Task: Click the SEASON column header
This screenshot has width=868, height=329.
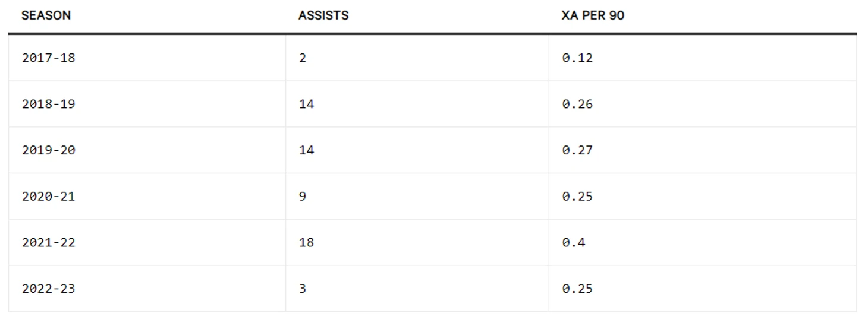Action: (x=46, y=16)
